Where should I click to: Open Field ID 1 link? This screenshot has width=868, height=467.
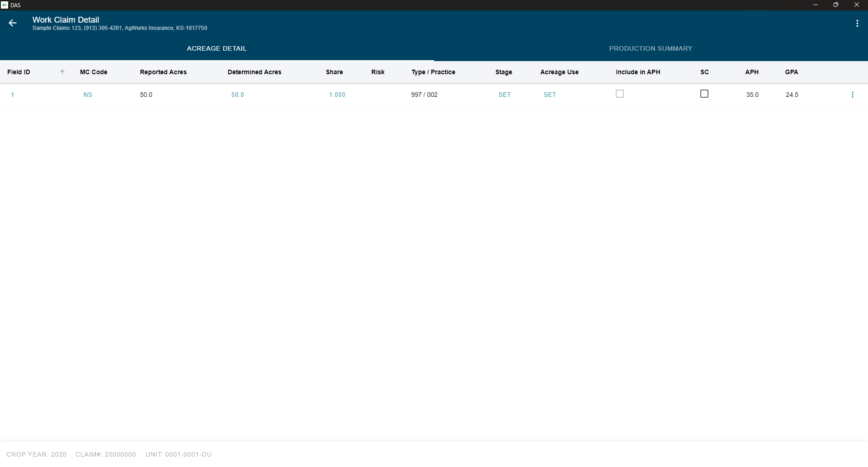[13, 95]
